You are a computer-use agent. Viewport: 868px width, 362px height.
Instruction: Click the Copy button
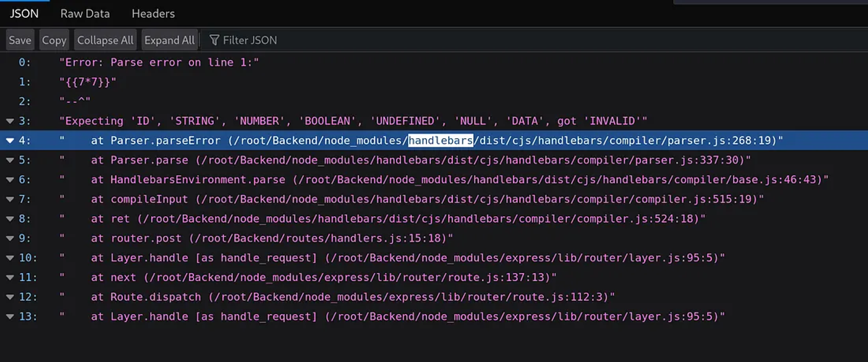point(54,40)
